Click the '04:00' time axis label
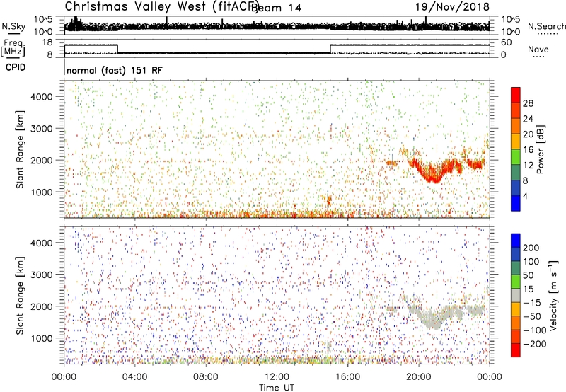 (134, 377)
